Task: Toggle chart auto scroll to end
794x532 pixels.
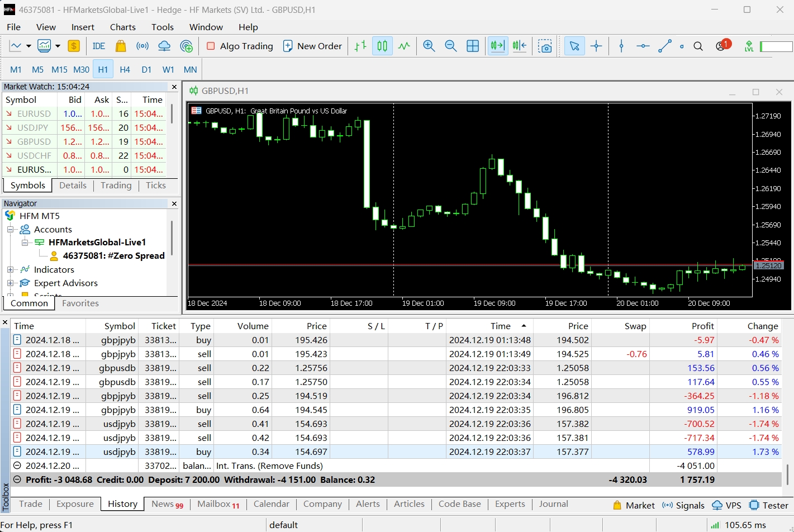Action: tap(497, 46)
